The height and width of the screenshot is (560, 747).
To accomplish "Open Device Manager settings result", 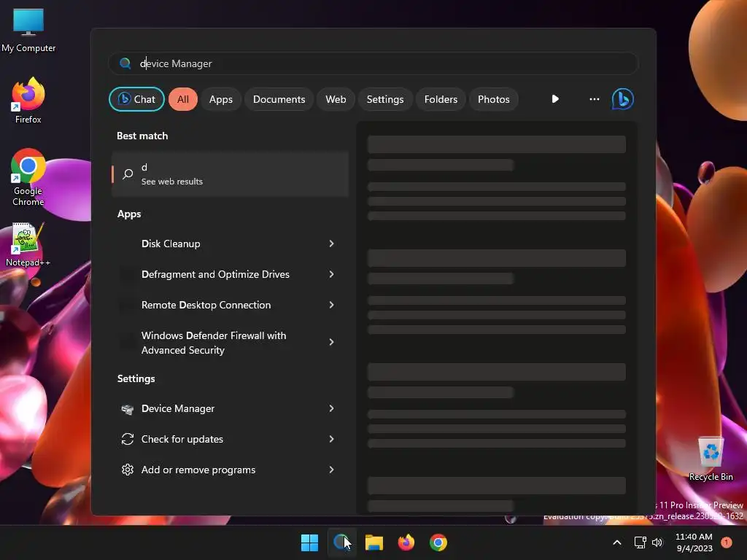I will (230, 408).
